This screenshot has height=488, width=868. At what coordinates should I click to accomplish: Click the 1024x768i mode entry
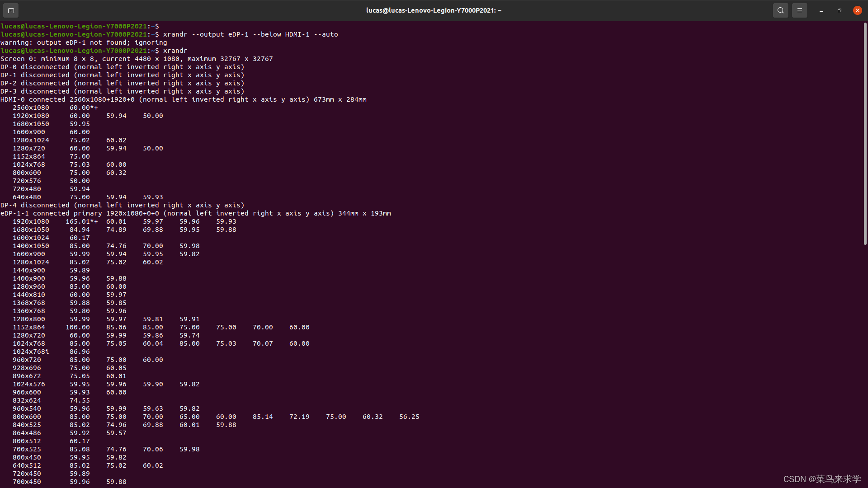(x=31, y=352)
